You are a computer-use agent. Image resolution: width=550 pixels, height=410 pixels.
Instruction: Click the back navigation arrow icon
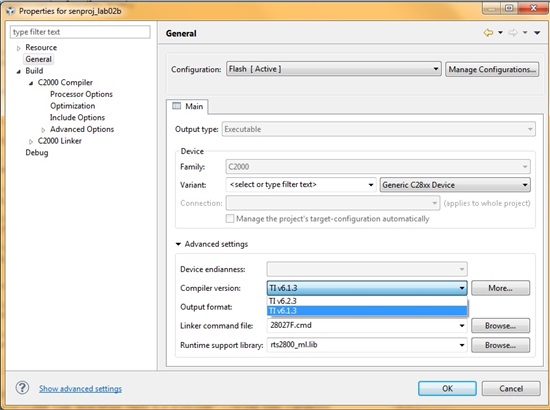point(488,33)
